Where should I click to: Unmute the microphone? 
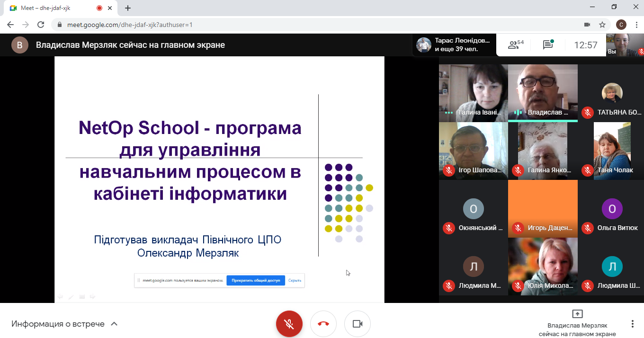pyautogui.click(x=289, y=324)
